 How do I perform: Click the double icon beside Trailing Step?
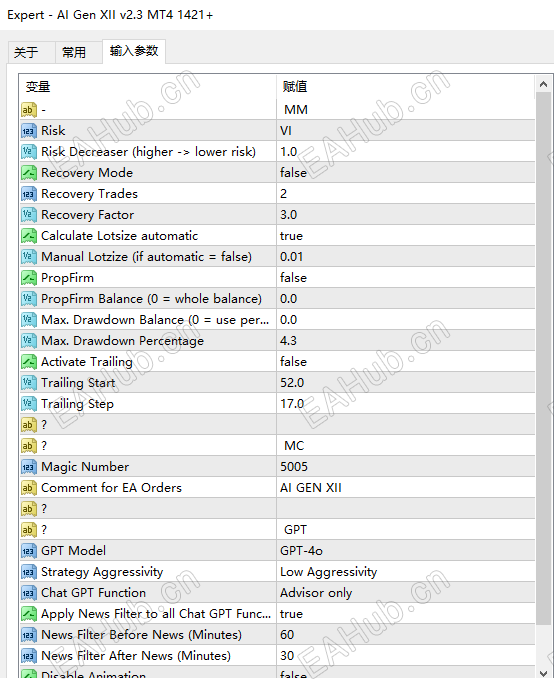[29, 404]
